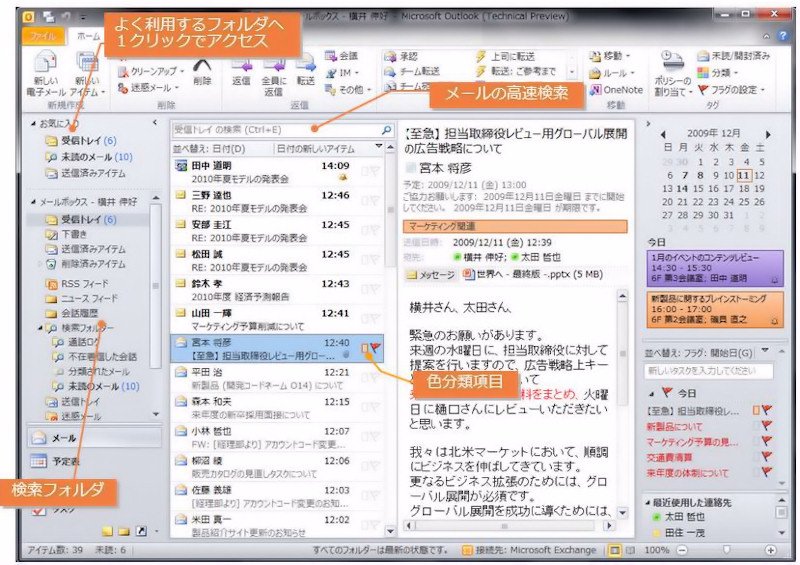The image size is (800, 565).
Task: Open 鈴木 孝 2010年度 経済予測報告 message
Action: (x=277, y=289)
